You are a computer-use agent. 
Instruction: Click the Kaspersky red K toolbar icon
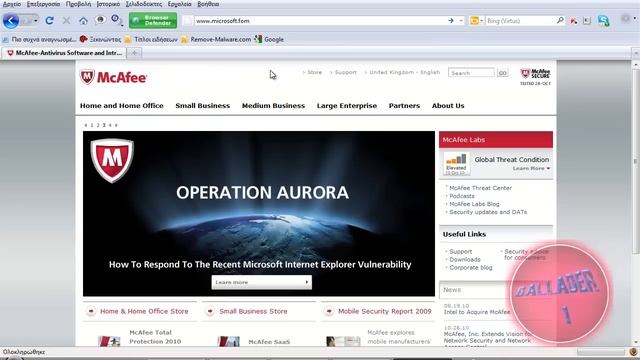click(x=574, y=20)
